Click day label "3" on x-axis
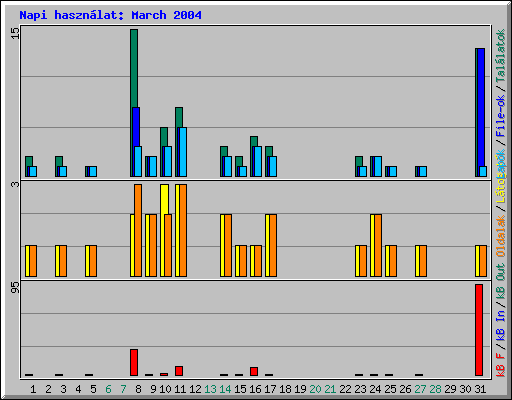Image resolution: width=512 pixels, height=400 pixels. point(63,389)
